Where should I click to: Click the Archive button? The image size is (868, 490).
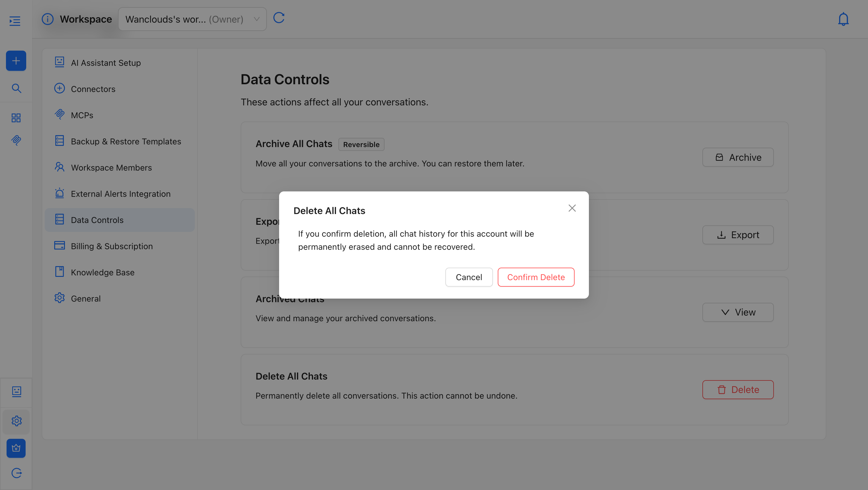(x=738, y=157)
